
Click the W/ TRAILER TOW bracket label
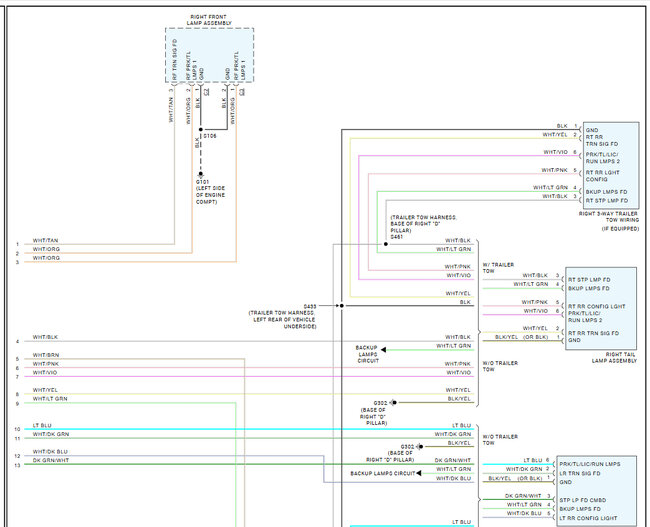pos(498,268)
